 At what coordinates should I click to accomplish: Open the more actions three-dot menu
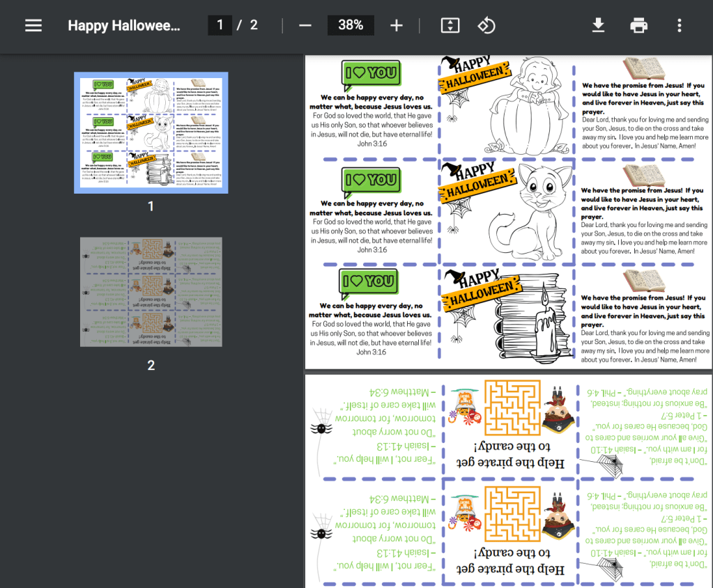coord(679,26)
